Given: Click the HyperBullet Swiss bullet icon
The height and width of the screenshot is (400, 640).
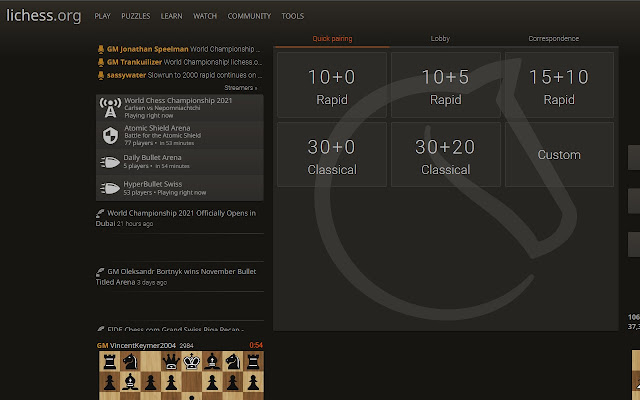Looking at the screenshot, I should [x=110, y=189].
